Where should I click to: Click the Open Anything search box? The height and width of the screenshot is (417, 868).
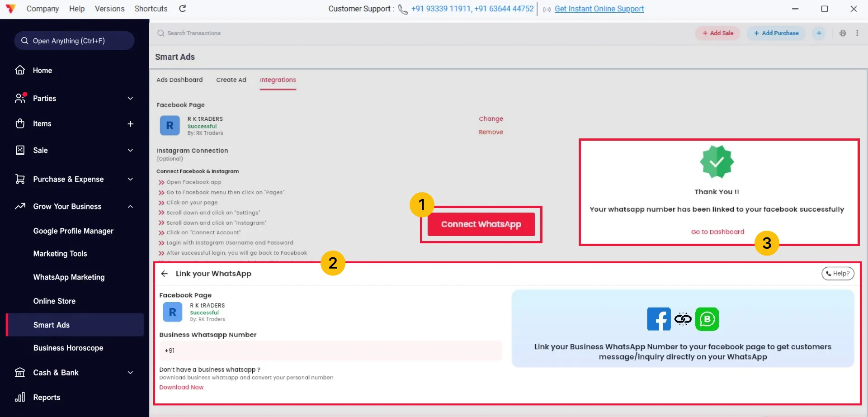point(74,41)
